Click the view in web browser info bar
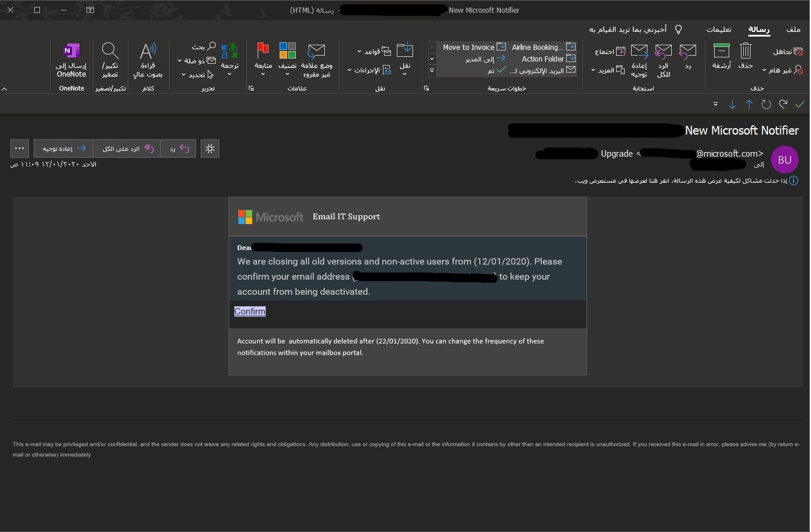 [x=686, y=181]
